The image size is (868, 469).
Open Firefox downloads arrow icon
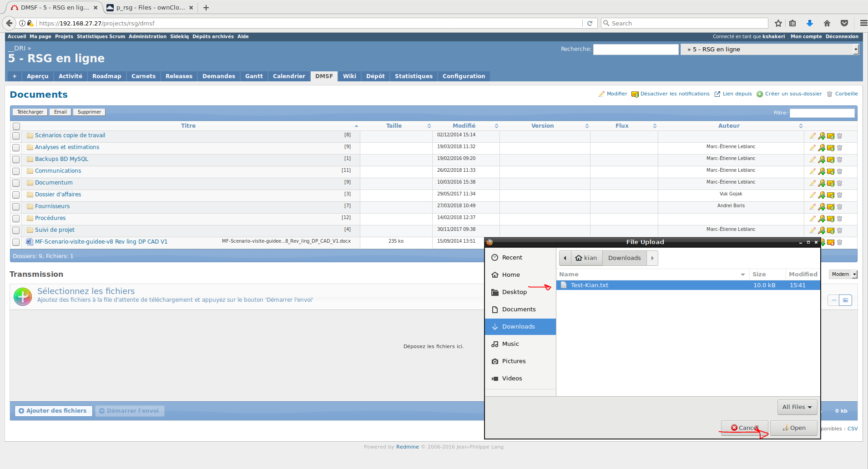point(810,23)
